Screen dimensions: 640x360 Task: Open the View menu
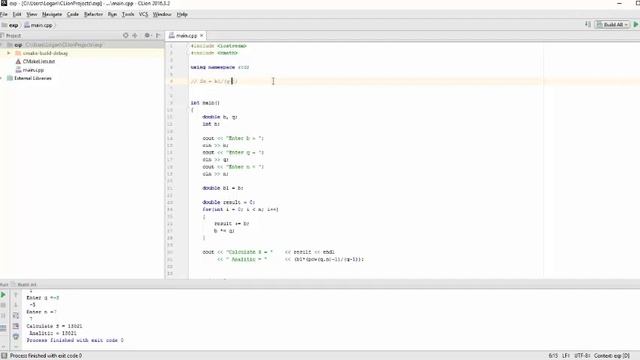coord(31,14)
